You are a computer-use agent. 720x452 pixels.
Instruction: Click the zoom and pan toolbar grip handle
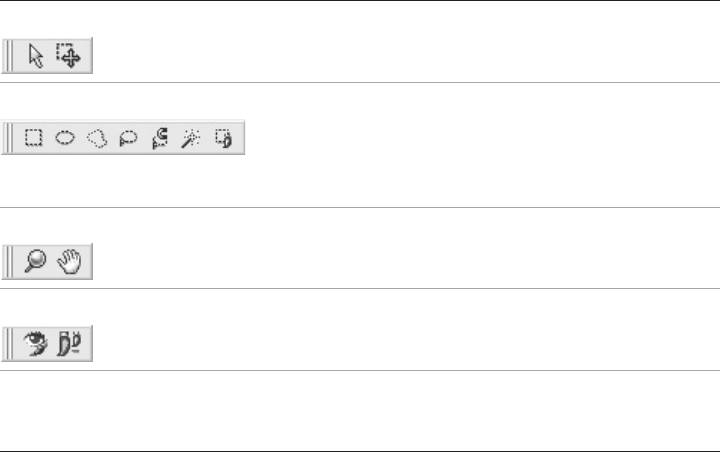tap(9, 263)
